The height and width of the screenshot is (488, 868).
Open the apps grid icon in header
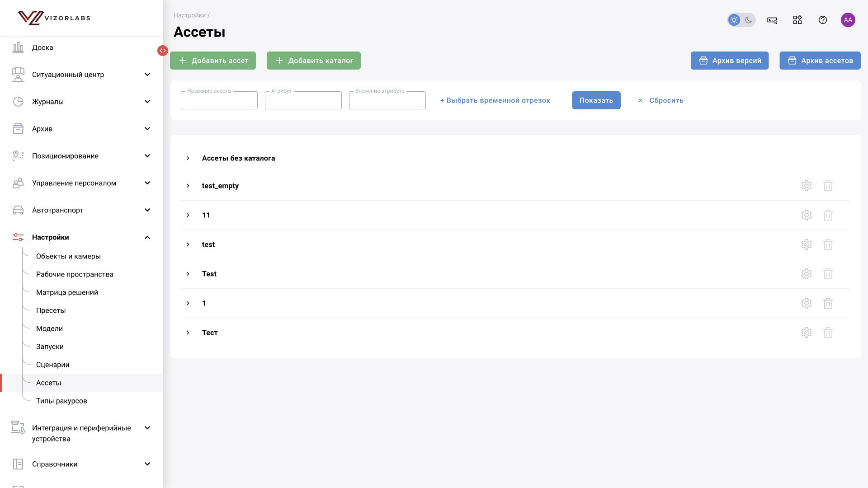(797, 20)
